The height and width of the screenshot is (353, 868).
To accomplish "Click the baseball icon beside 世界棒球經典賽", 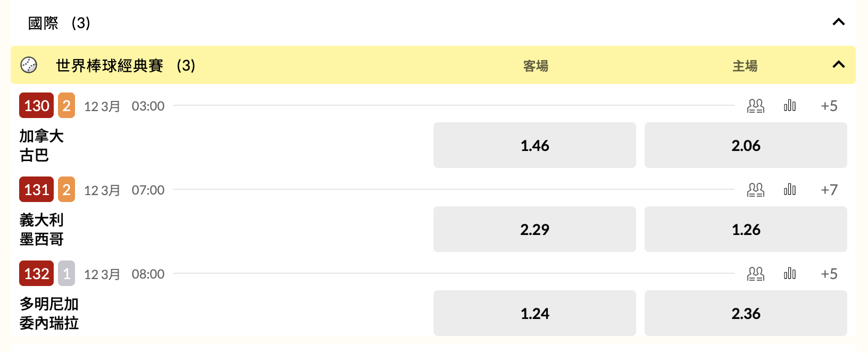I will pos(29,65).
